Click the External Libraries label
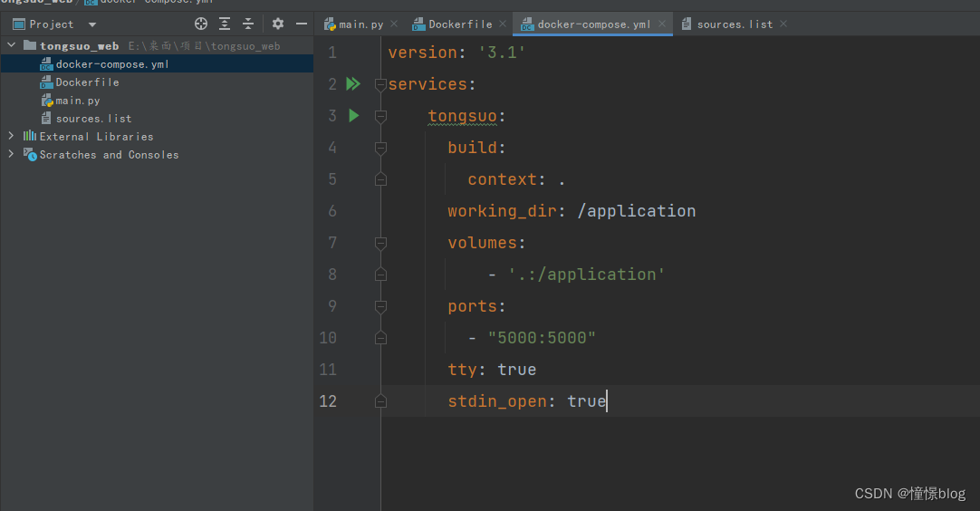 tap(96, 136)
